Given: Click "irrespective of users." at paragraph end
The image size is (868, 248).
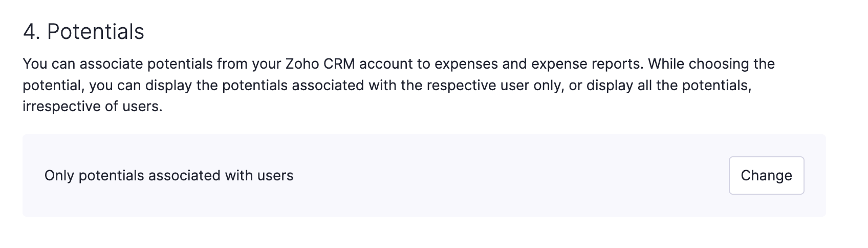Looking at the screenshot, I should [92, 107].
